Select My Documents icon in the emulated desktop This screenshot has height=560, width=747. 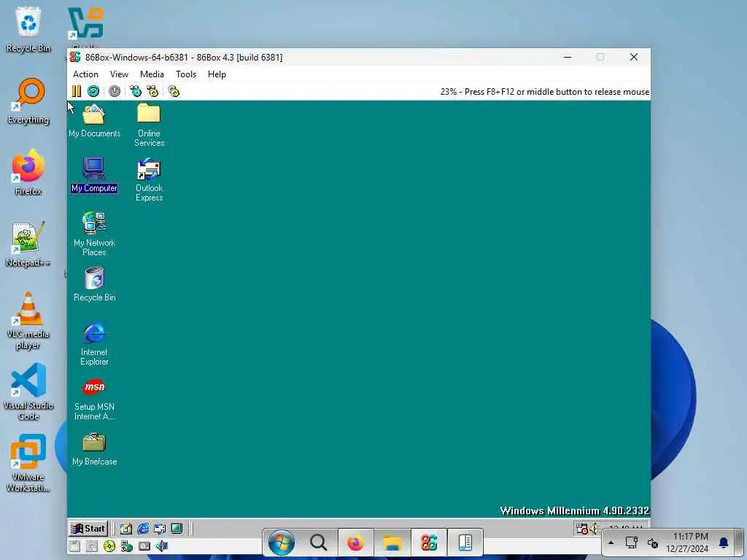tap(94, 121)
